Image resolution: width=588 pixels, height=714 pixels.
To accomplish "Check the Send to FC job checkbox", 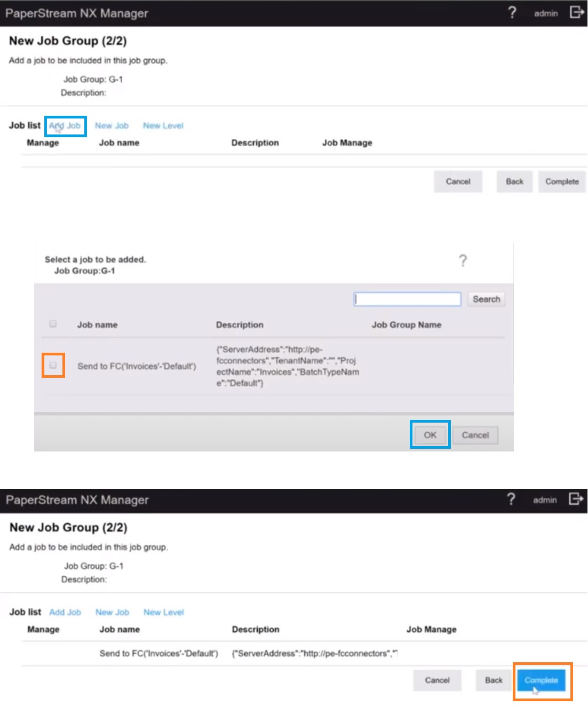I will pos(53,366).
